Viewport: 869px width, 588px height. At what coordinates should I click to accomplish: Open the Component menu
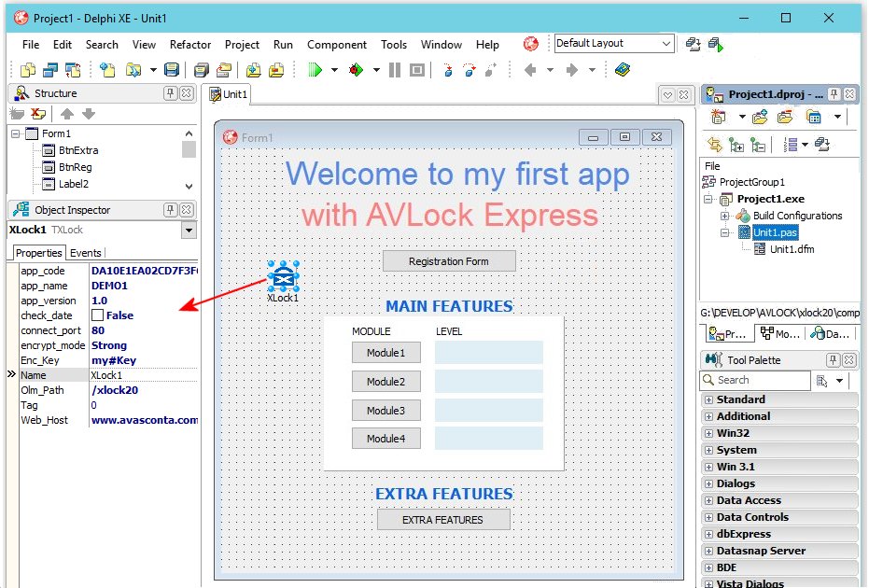336,45
